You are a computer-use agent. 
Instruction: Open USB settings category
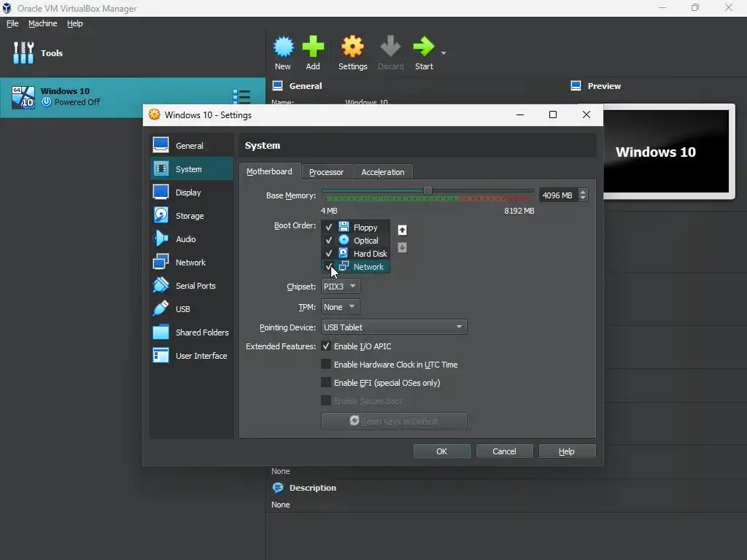coord(192,308)
